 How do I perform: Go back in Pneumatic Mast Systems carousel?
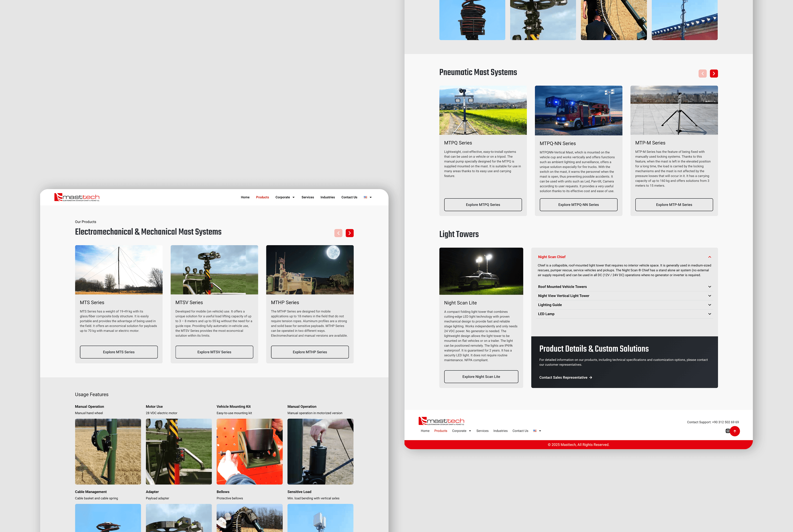pyautogui.click(x=702, y=74)
